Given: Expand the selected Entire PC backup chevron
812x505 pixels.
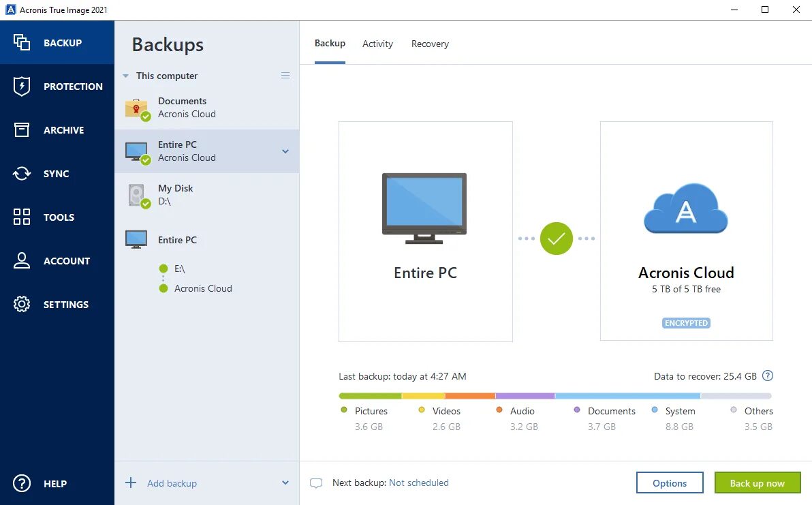Looking at the screenshot, I should click(x=285, y=151).
